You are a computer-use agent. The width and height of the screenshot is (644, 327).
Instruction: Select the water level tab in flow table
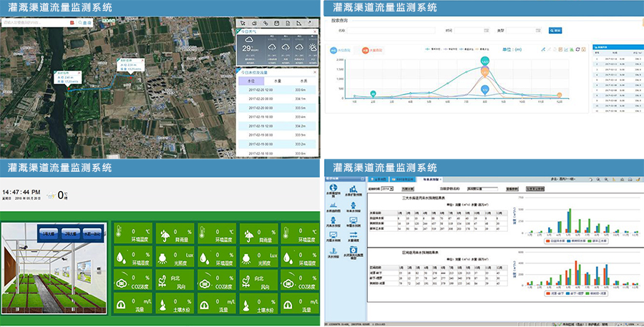pos(251,82)
